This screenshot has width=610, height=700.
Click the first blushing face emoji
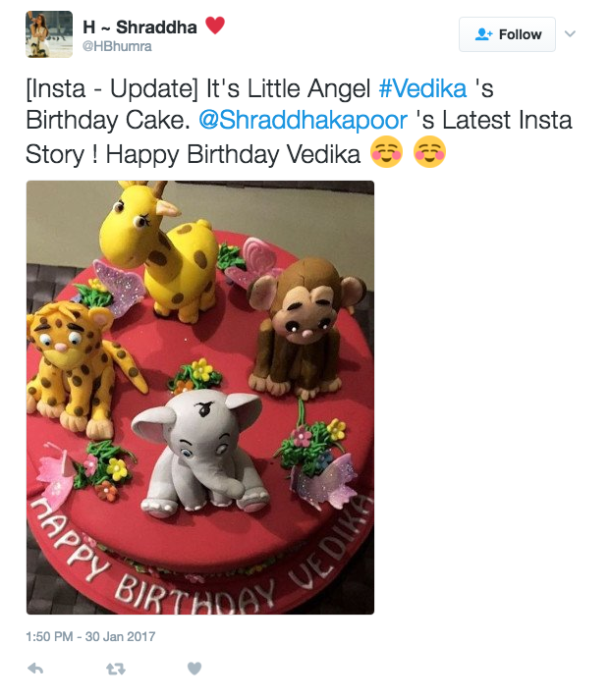tap(387, 153)
